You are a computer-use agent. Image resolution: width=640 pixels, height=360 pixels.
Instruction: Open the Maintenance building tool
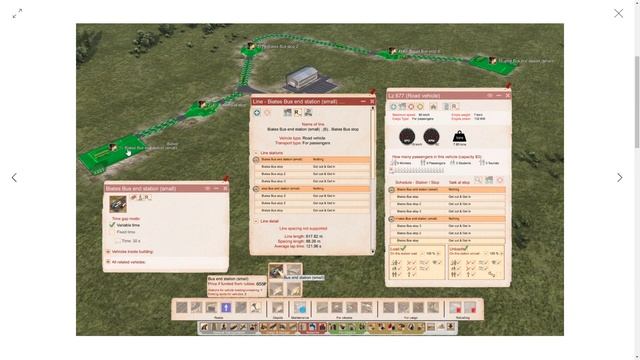coord(300,308)
